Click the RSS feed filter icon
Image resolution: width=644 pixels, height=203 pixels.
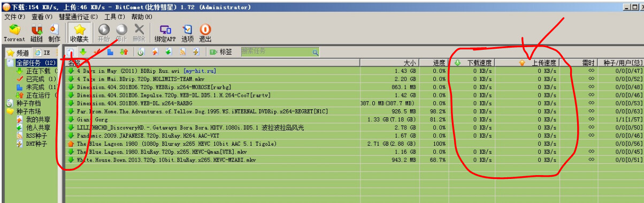pos(182,52)
